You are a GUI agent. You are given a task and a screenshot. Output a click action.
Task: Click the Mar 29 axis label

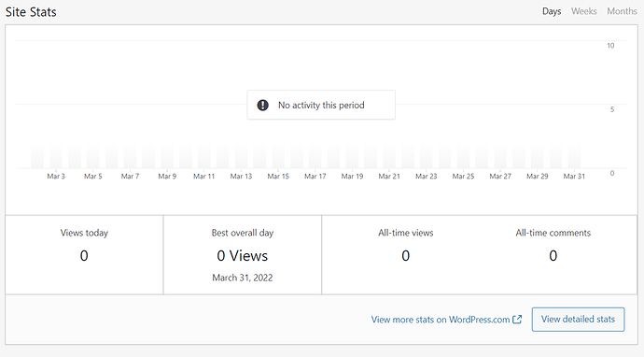point(538,176)
